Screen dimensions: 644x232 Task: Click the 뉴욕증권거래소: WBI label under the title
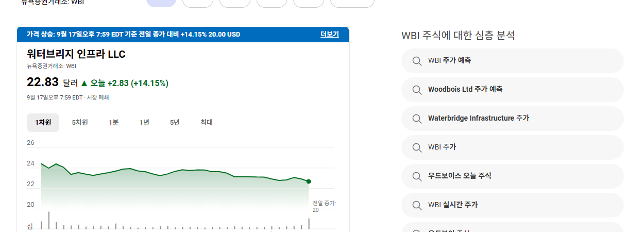[52, 66]
